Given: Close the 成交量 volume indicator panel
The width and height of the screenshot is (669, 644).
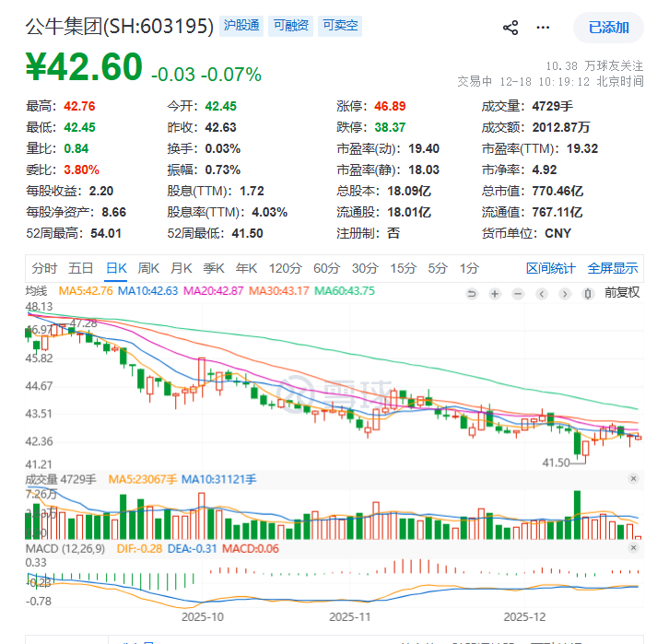Looking at the screenshot, I should coord(634,478).
